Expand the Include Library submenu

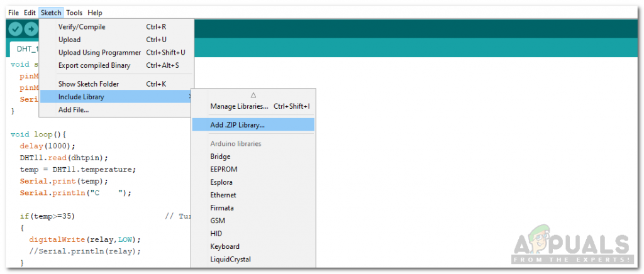tap(116, 97)
